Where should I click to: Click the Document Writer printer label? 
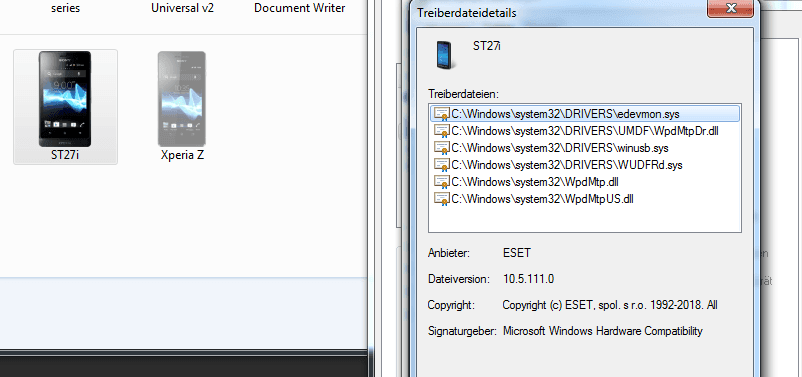300,8
